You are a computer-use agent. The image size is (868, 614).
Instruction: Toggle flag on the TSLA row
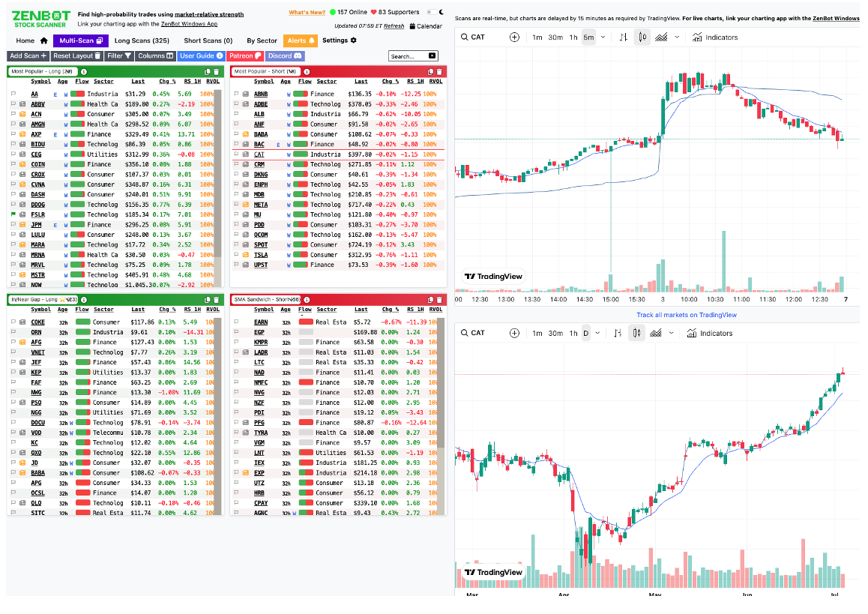pos(236,255)
